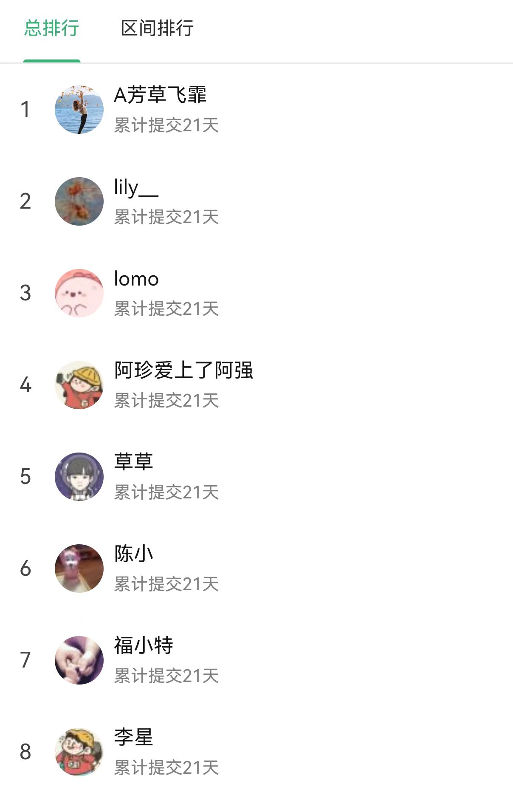513x812 pixels.
Task: Switch to the 总排行 tab
Action: pyautogui.click(x=51, y=28)
